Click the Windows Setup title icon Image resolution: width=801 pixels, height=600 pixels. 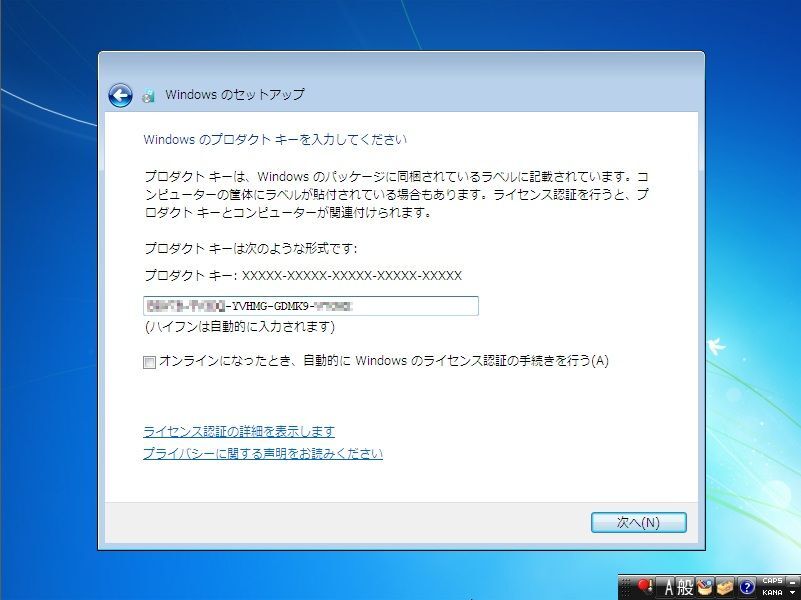click(x=149, y=95)
